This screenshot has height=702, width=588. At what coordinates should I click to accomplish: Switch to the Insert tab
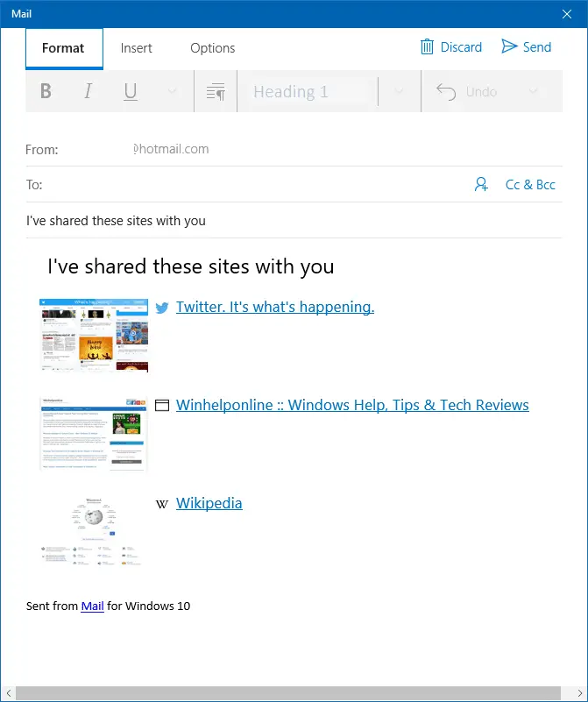(x=136, y=48)
